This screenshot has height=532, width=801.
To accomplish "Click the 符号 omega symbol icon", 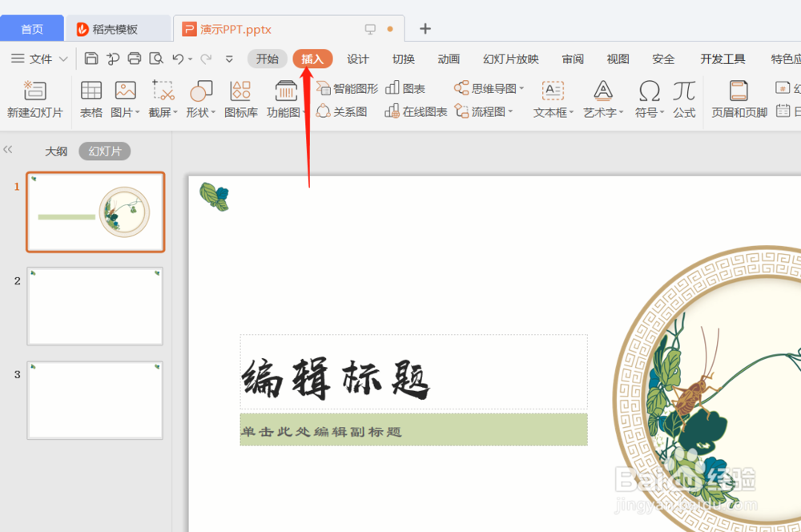I will point(650,91).
